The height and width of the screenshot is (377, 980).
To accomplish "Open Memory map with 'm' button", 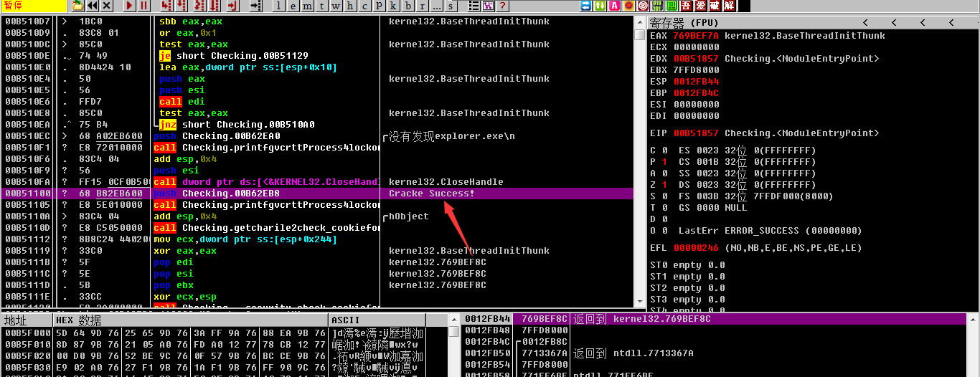I will 307,6.
